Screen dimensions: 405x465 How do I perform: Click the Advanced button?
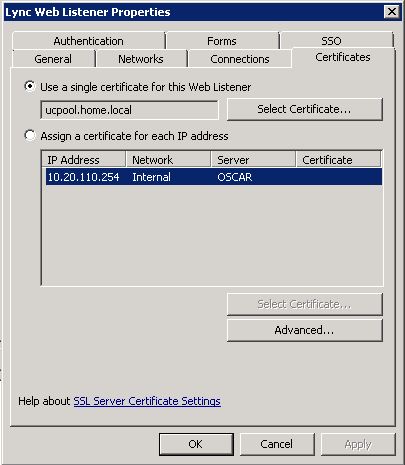[x=304, y=330]
